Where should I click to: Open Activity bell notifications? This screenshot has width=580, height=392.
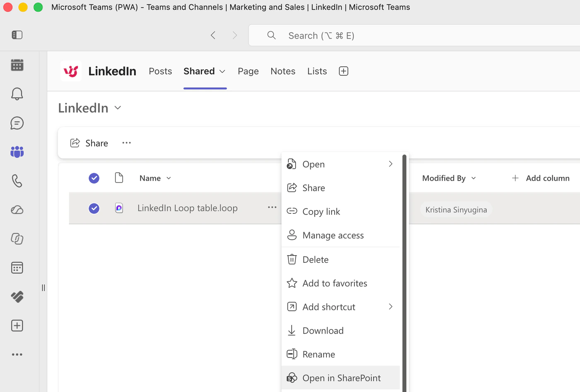(x=17, y=94)
